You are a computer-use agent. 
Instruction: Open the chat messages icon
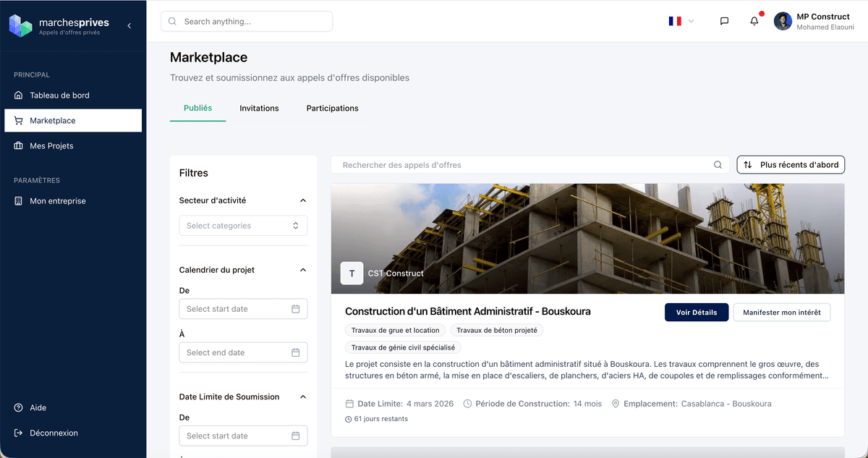coord(724,21)
